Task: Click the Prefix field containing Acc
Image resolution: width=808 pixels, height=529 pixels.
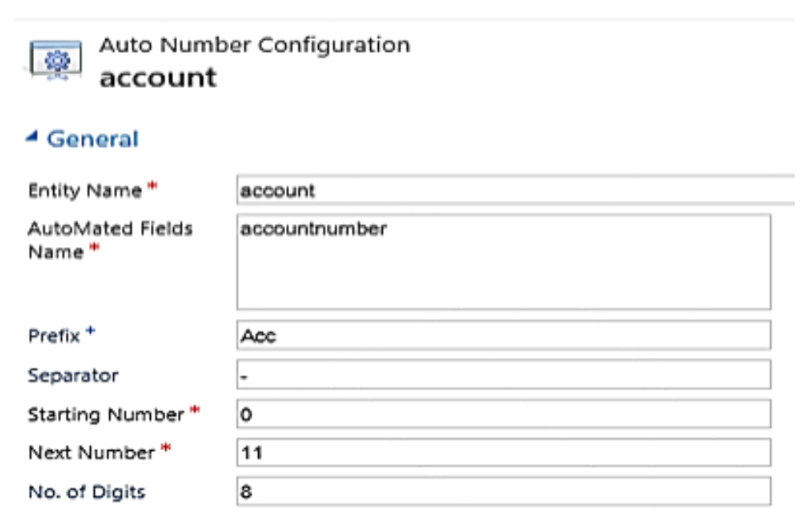Action: coord(503,336)
